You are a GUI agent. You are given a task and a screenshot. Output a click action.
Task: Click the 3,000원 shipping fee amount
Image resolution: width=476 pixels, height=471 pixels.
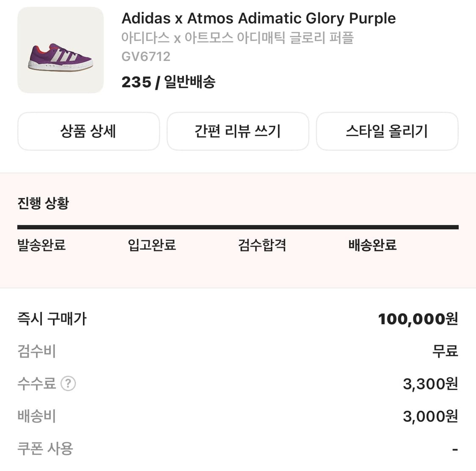click(430, 416)
